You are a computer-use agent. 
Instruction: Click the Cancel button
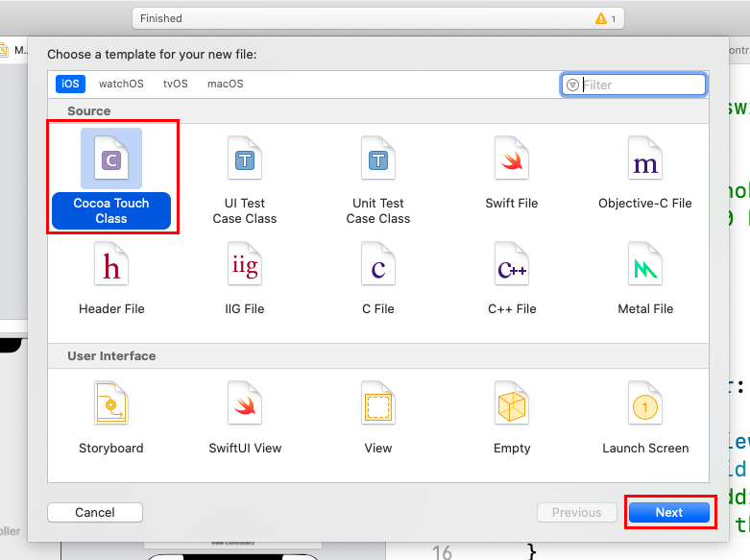(x=95, y=512)
